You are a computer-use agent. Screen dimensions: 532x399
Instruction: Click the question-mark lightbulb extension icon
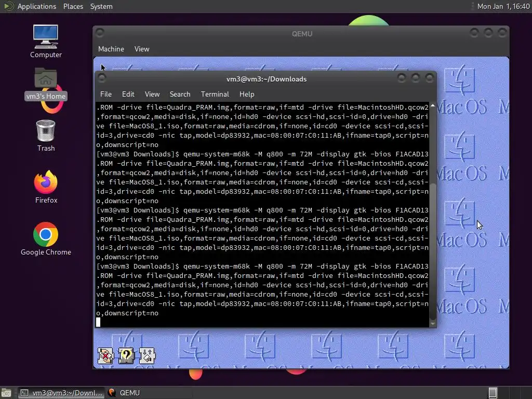coord(126,355)
